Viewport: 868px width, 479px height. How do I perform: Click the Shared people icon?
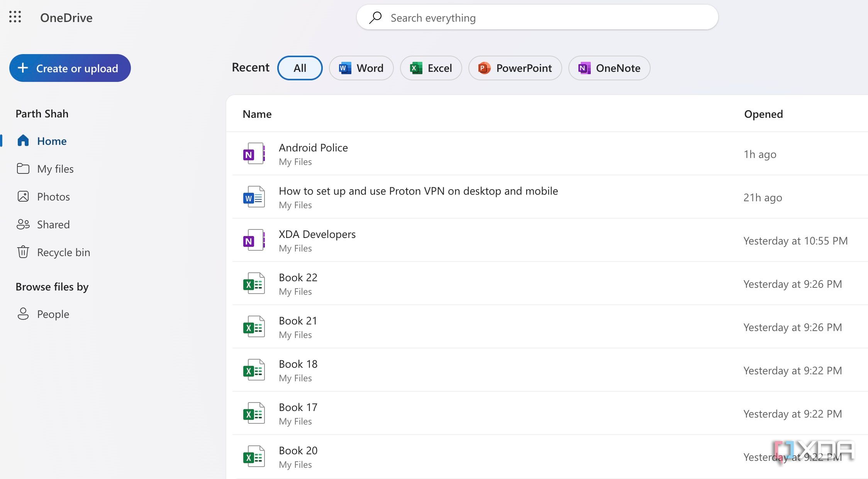[23, 224]
